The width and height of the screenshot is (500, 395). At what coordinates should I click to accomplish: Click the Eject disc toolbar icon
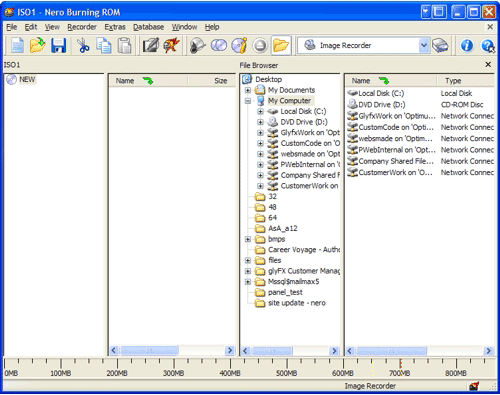point(260,45)
